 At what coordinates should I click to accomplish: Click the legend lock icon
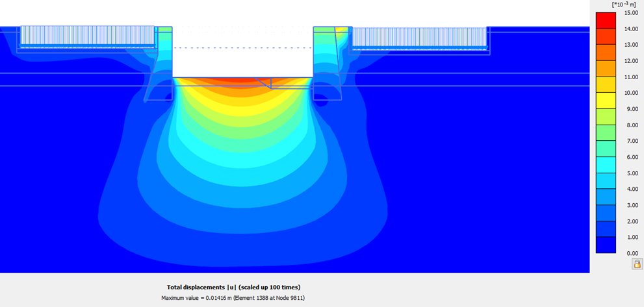pos(637,264)
